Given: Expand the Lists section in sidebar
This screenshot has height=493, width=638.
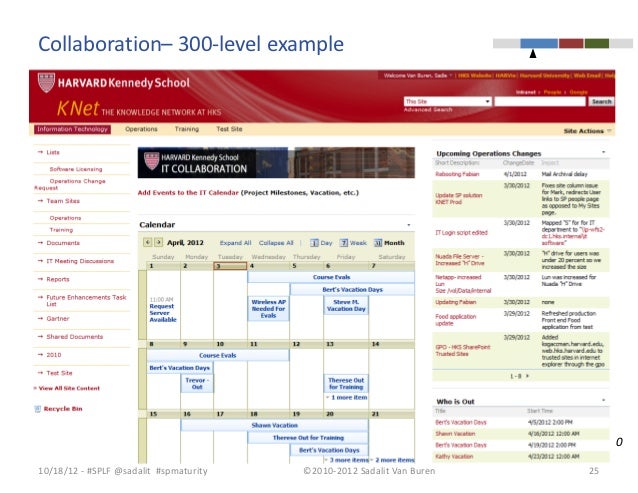Looking at the screenshot, I should (49, 152).
